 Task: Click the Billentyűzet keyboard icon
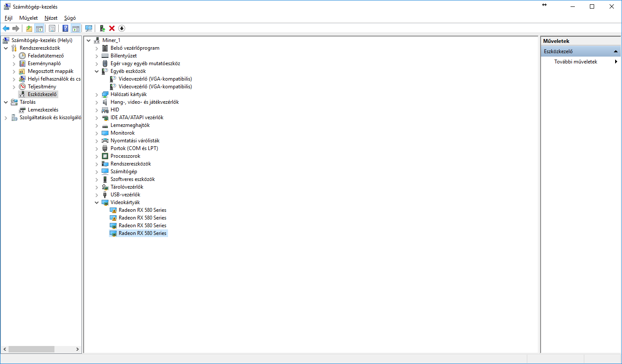point(105,56)
